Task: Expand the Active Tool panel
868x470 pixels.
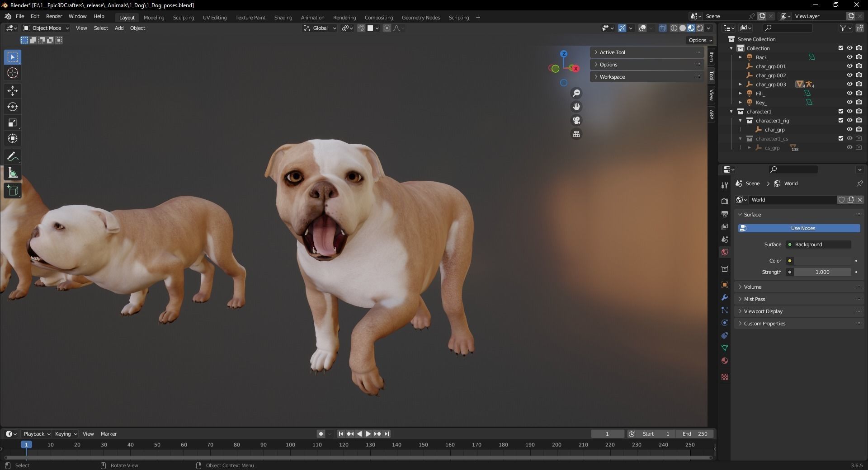Action: (647, 52)
